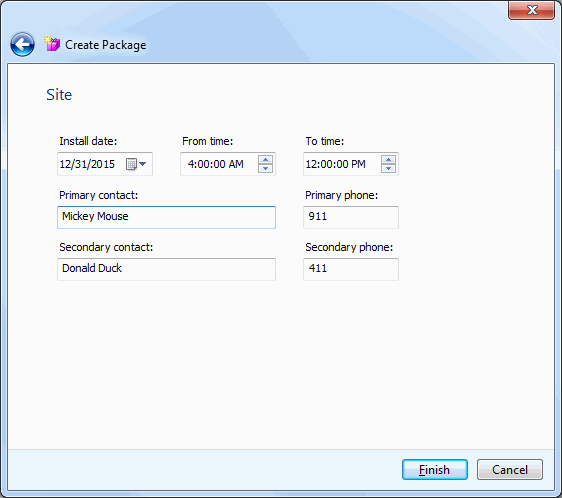Screen dimensions: 562x498
Task: Decrease From time with down arrow
Action: click(x=265, y=168)
